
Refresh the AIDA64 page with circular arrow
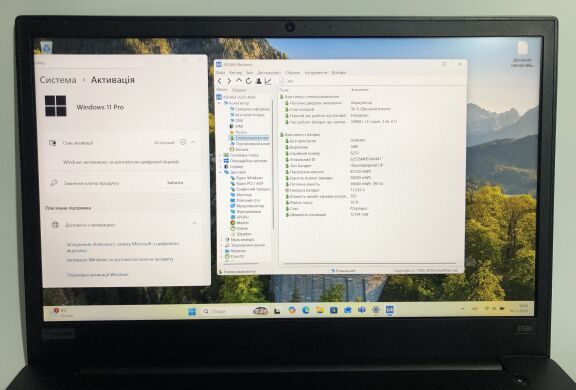click(249, 81)
